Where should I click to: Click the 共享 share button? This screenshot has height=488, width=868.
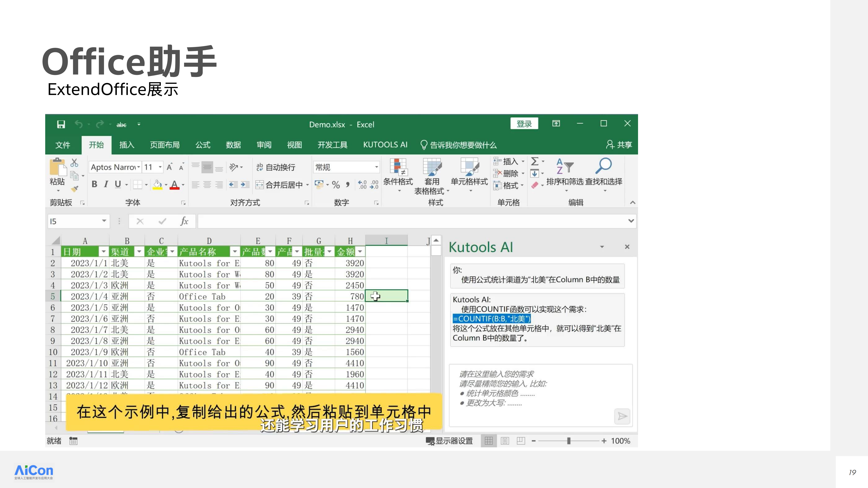[x=619, y=145]
